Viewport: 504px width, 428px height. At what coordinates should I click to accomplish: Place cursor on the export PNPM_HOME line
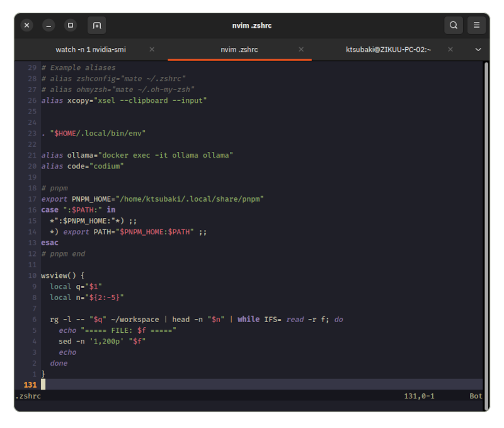(x=152, y=199)
